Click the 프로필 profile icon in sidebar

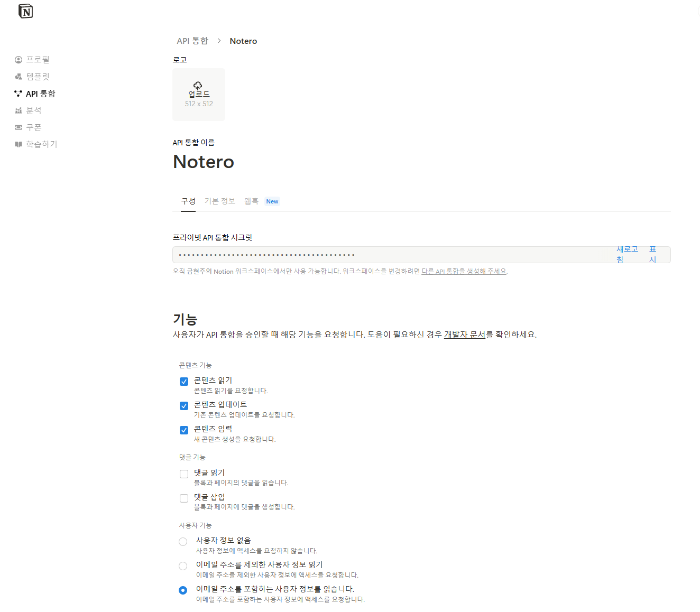pyautogui.click(x=19, y=60)
